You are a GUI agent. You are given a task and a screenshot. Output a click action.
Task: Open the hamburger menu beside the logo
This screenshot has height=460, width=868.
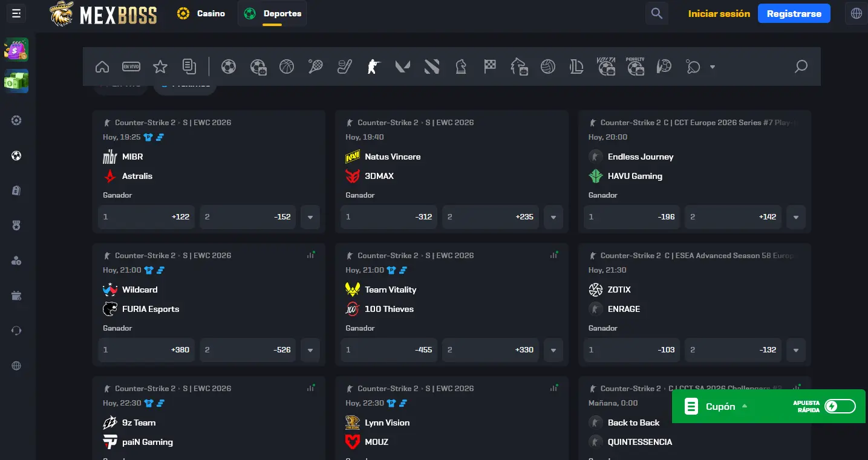tap(16, 13)
